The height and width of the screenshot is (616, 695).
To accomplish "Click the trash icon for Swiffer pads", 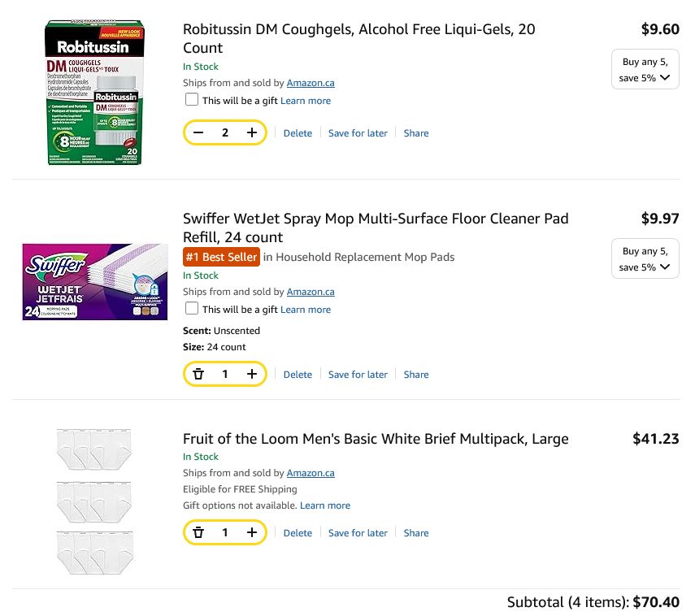I will (199, 374).
